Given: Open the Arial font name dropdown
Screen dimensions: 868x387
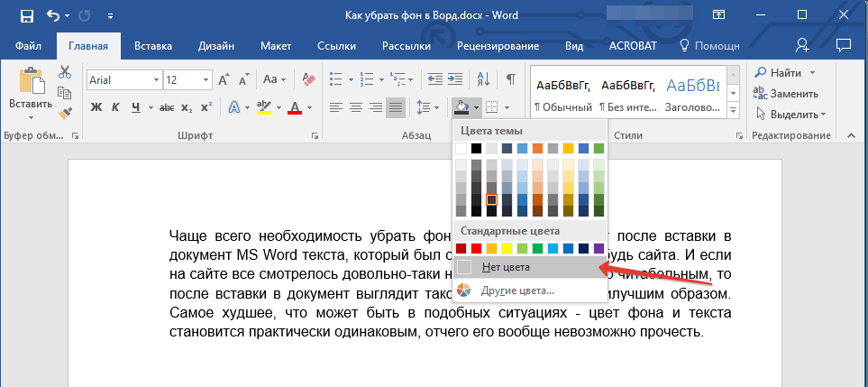Looking at the screenshot, I should point(156,80).
